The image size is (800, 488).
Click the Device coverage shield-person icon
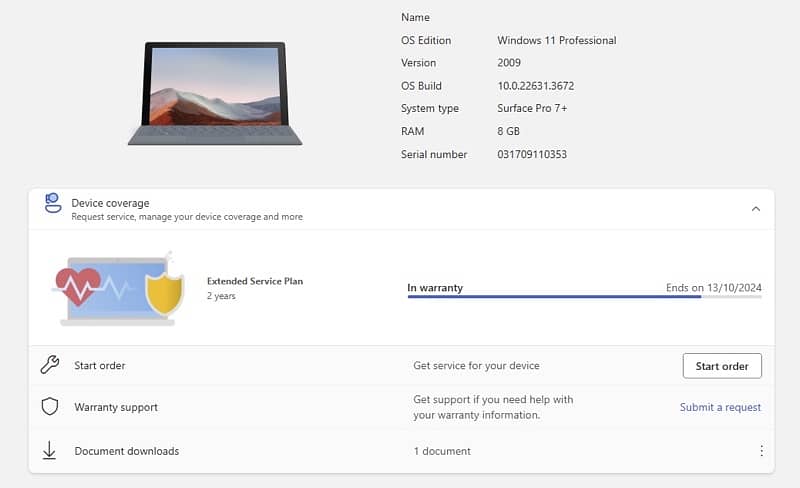(x=53, y=204)
